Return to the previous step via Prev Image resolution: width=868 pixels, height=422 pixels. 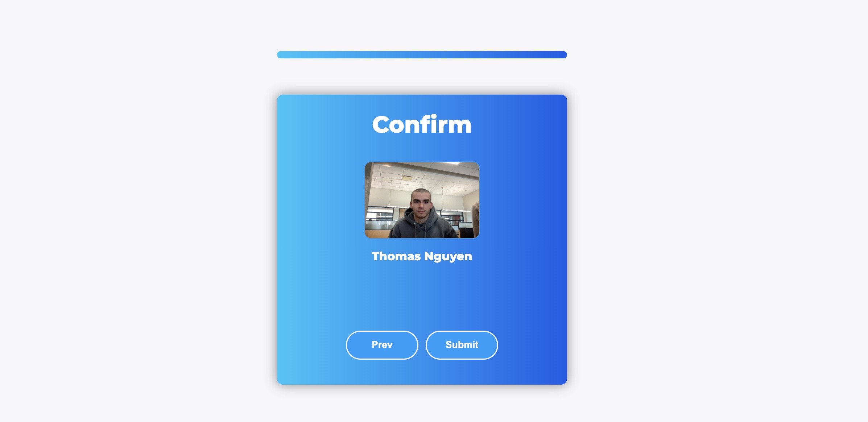point(382,345)
